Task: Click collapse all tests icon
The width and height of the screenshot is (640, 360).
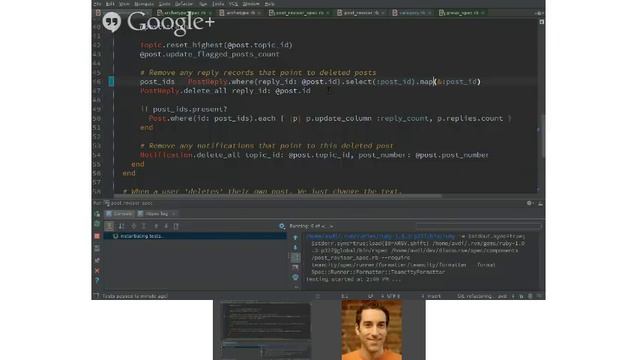Action: click(144, 226)
